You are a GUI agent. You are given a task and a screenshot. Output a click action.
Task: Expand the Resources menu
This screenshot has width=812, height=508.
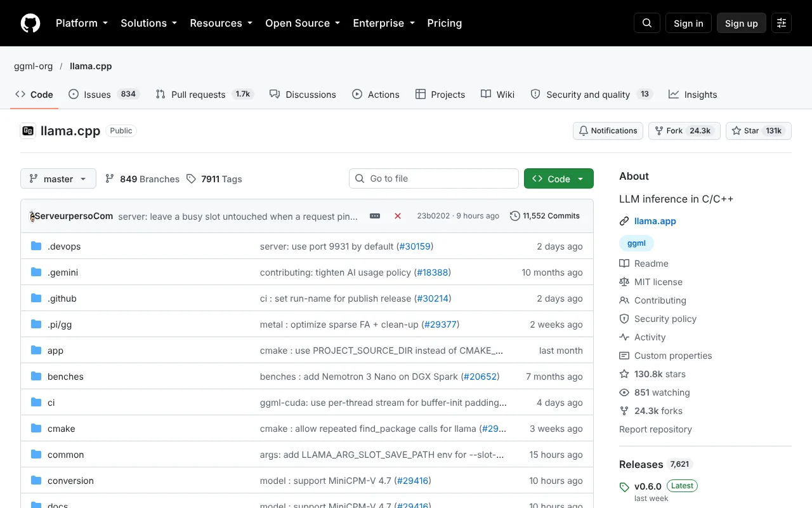[221, 23]
